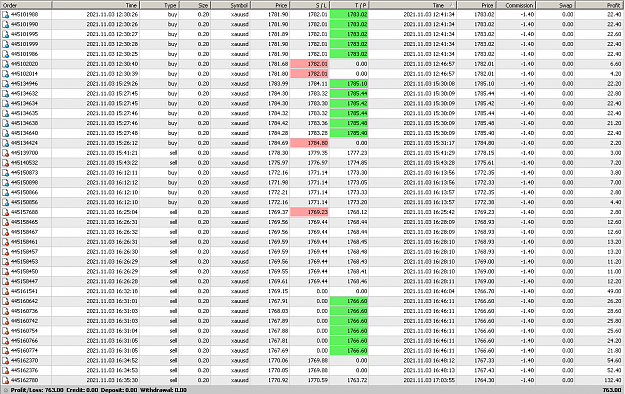
Task: Click the green T/P cell 1785.10
Action: pyautogui.click(x=349, y=84)
